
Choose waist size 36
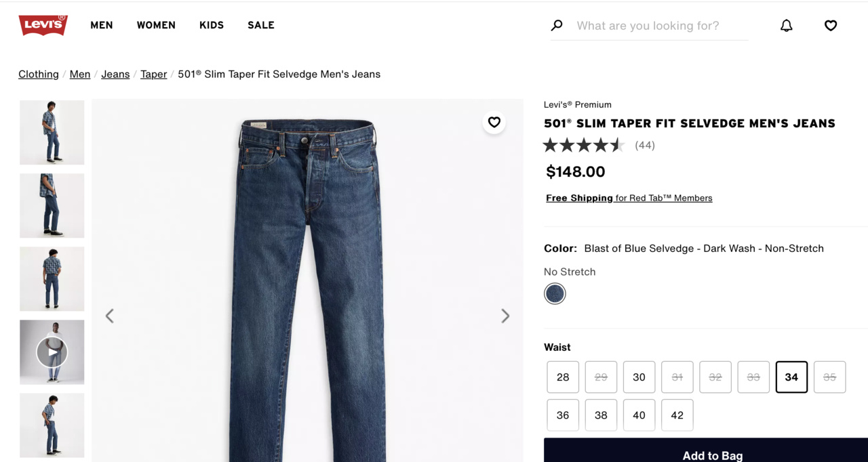tap(563, 415)
